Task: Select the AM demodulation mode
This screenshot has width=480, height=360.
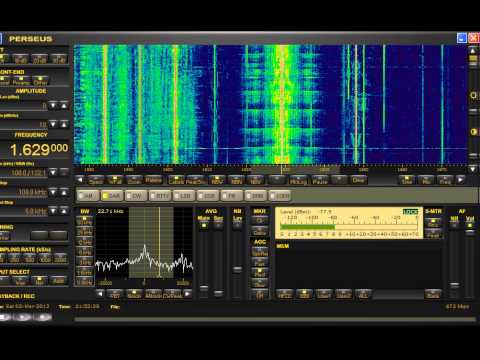Action: 88,196
